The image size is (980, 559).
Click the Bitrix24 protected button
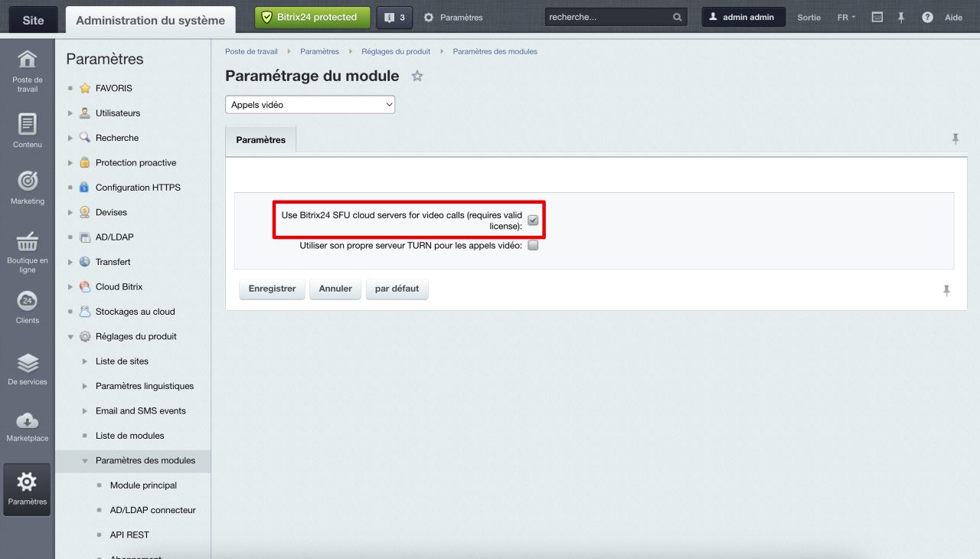pos(312,17)
